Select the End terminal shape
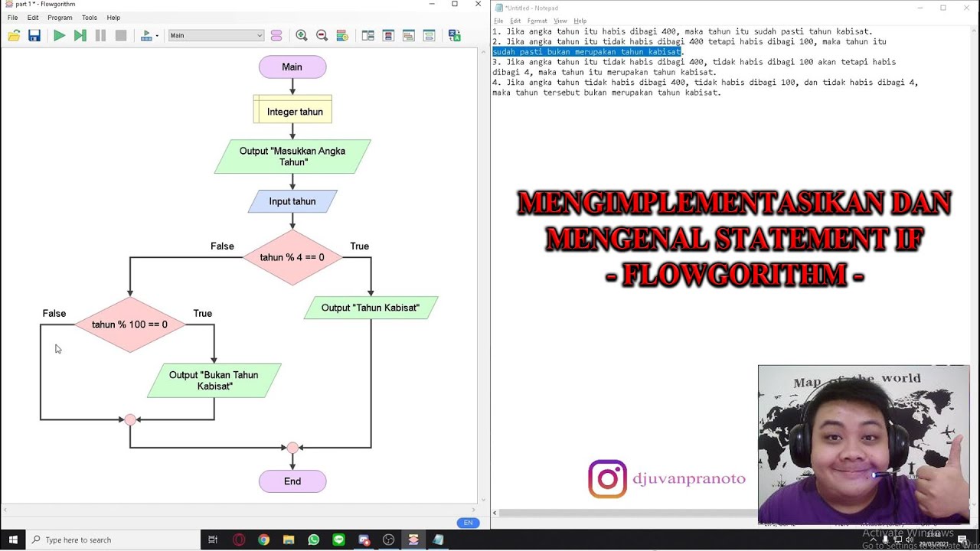 click(x=292, y=481)
